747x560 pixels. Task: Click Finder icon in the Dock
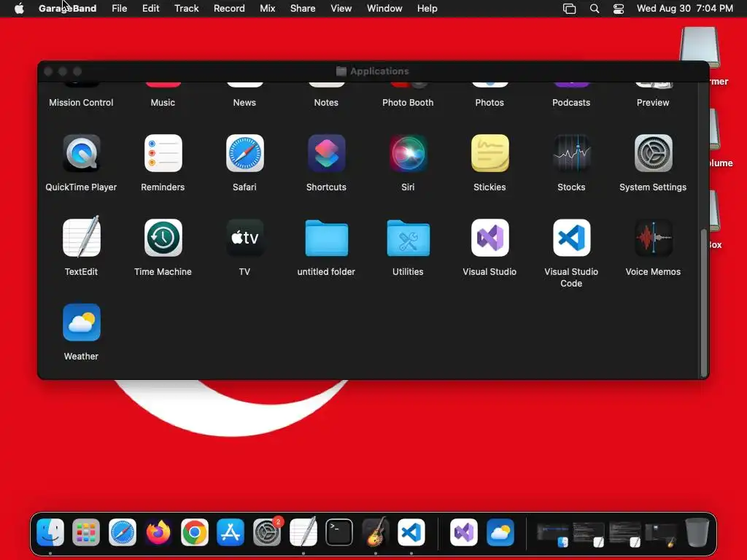pyautogui.click(x=50, y=532)
